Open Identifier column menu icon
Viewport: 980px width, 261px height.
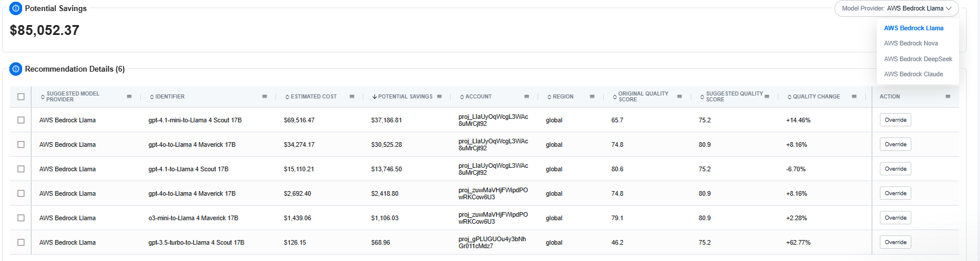(264, 97)
